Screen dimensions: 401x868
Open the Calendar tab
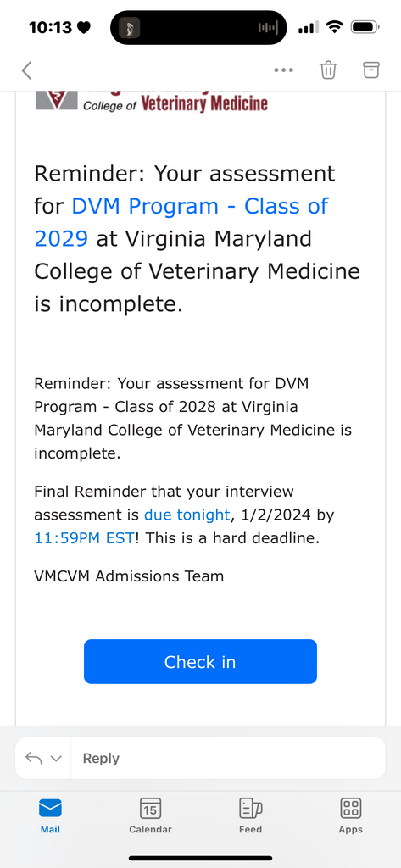tap(150, 815)
